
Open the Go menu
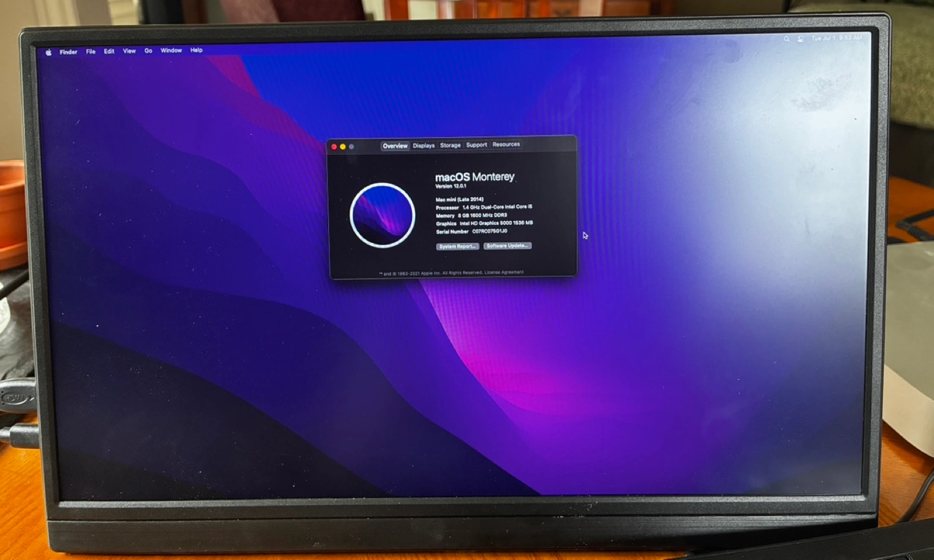149,51
